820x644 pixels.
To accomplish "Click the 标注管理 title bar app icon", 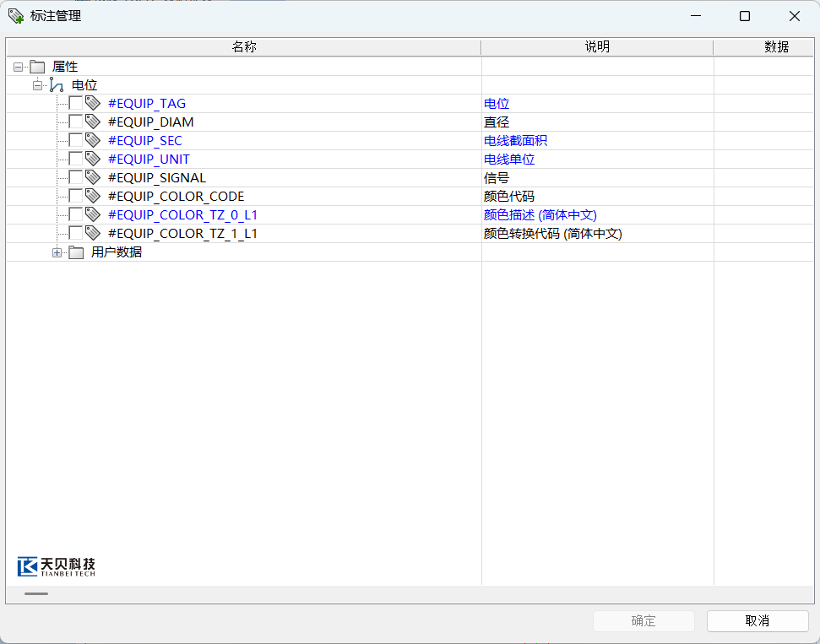I will (x=15, y=16).
